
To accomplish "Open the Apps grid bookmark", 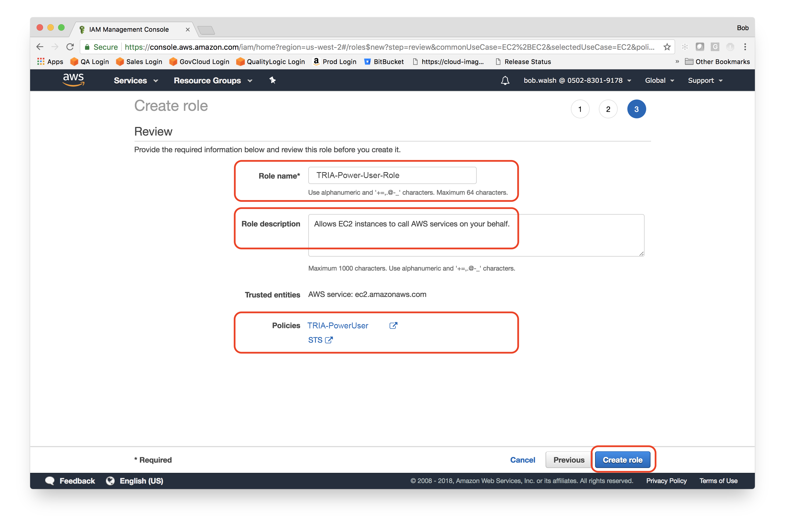I will pos(50,62).
